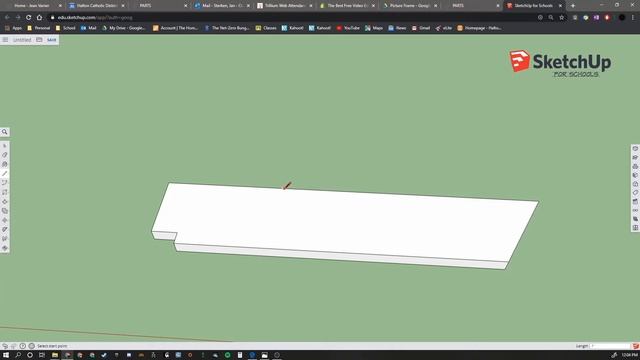Click the SketchUp logo icon in status bar corner
Screen dimensions: 640x360
(x=636, y=346)
